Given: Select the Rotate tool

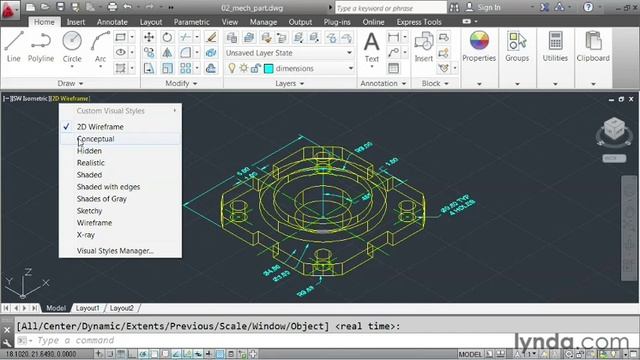Looking at the screenshot, I should click(167, 37).
